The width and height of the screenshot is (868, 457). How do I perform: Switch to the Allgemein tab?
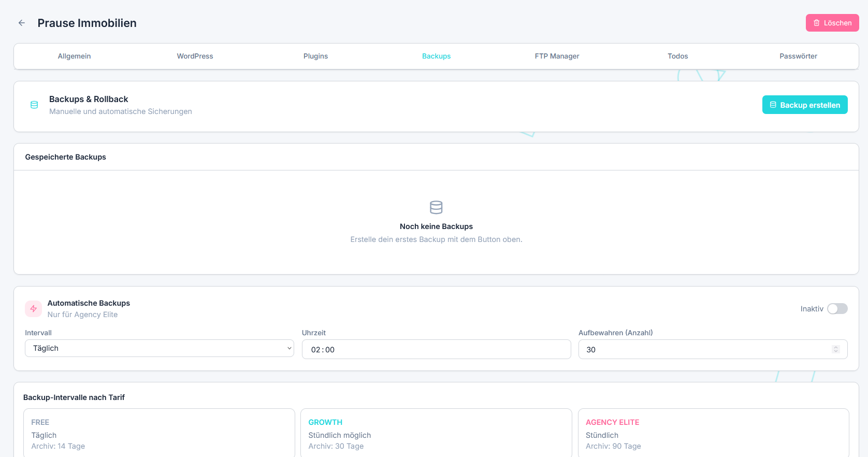[74, 56]
